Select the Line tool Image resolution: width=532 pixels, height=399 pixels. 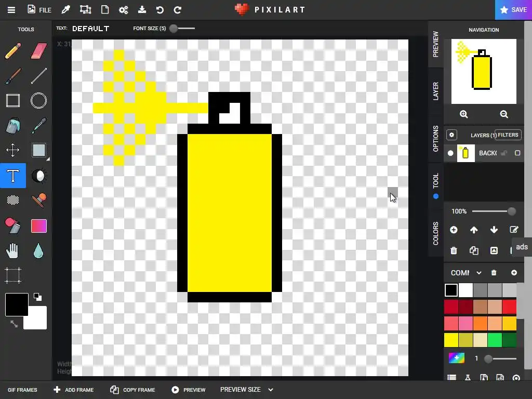point(38,76)
